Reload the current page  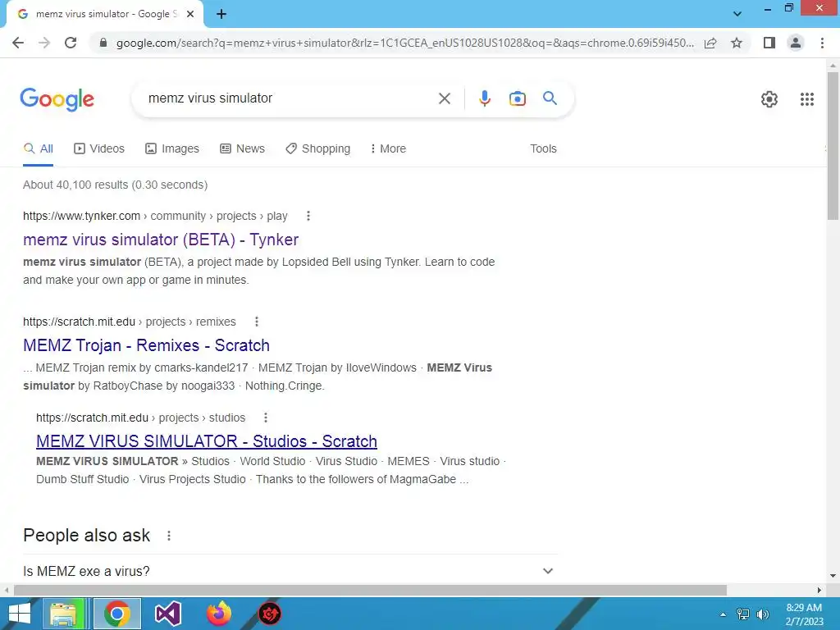(71, 43)
